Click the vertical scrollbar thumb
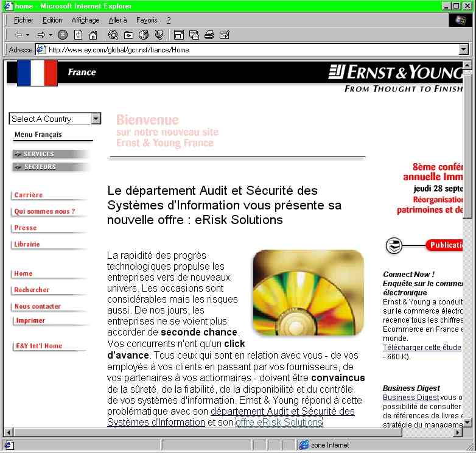476x453 pixels. coord(467,146)
